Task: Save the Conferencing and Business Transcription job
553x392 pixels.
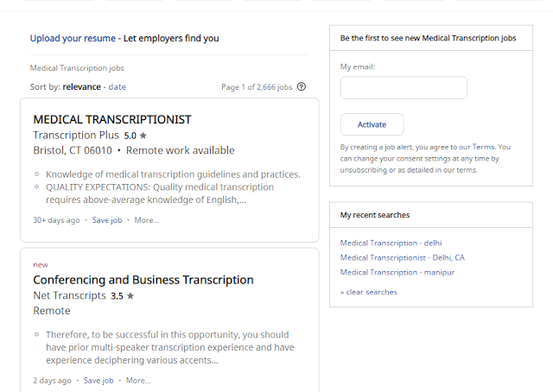Action: pyautogui.click(x=99, y=381)
